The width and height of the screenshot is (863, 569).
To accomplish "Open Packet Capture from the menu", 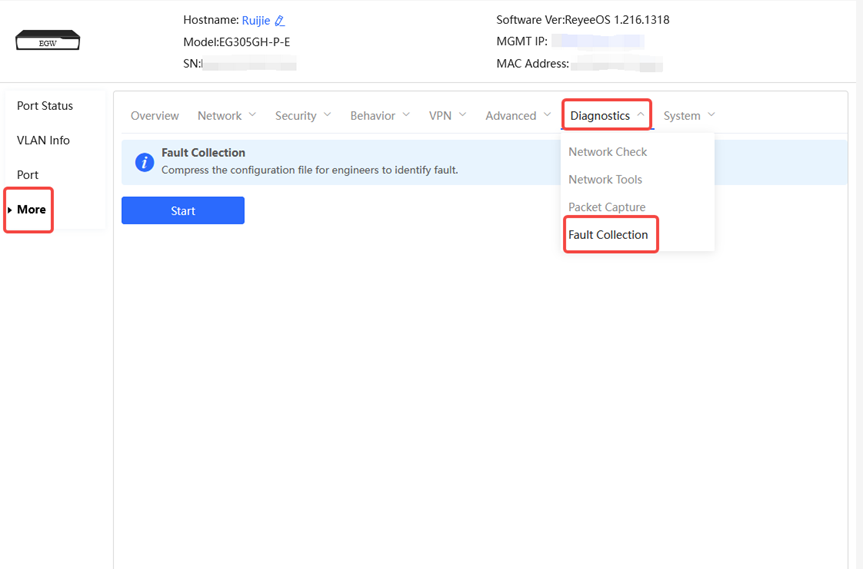I will pyautogui.click(x=607, y=207).
